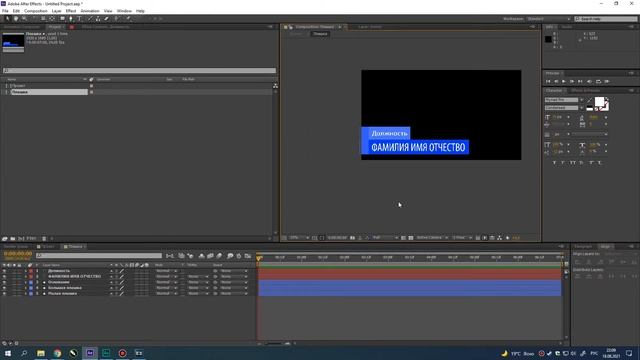Select the Rectangle shape tool
The width and height of the screenshot is (640, 360).
pyautogui.click(x=62, y=18)
